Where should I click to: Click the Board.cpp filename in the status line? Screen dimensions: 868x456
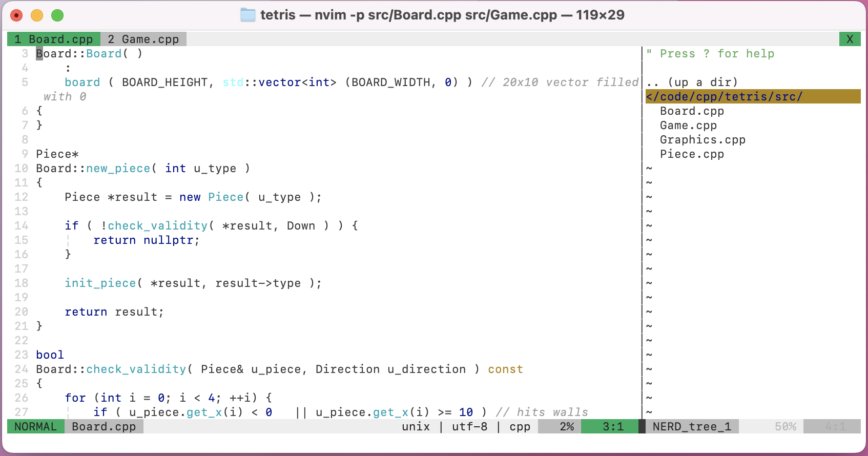click(104, 427)
